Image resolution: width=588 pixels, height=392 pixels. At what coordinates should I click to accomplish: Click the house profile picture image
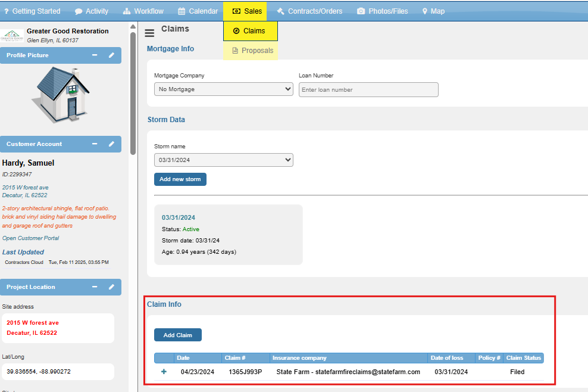60,95
